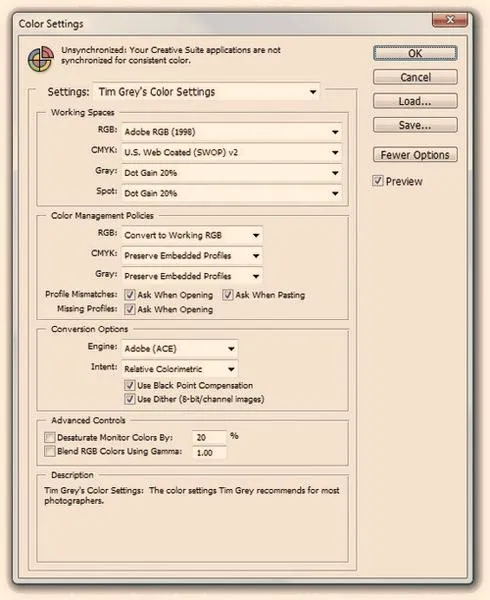The image size is (490, 600).
Task: Click Save... to store color settings
Action: (x=415, y=125)
